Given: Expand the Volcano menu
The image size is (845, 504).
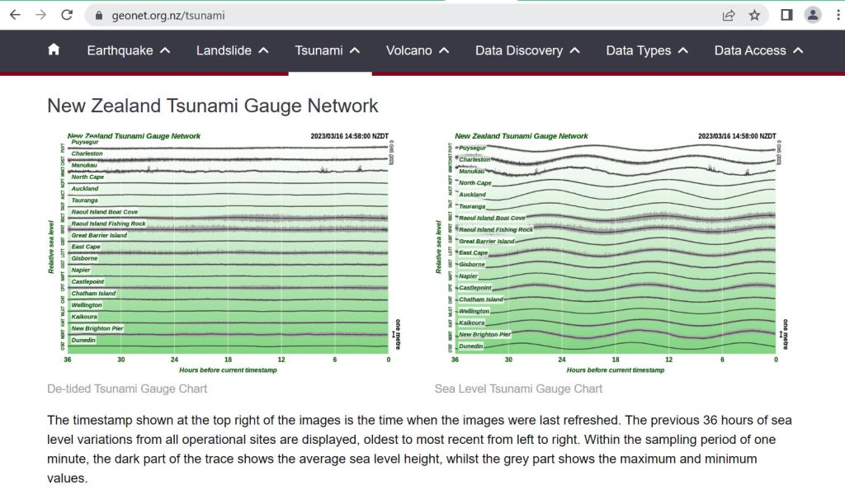Looking at the screenshot, I should (x=418, y=50).
